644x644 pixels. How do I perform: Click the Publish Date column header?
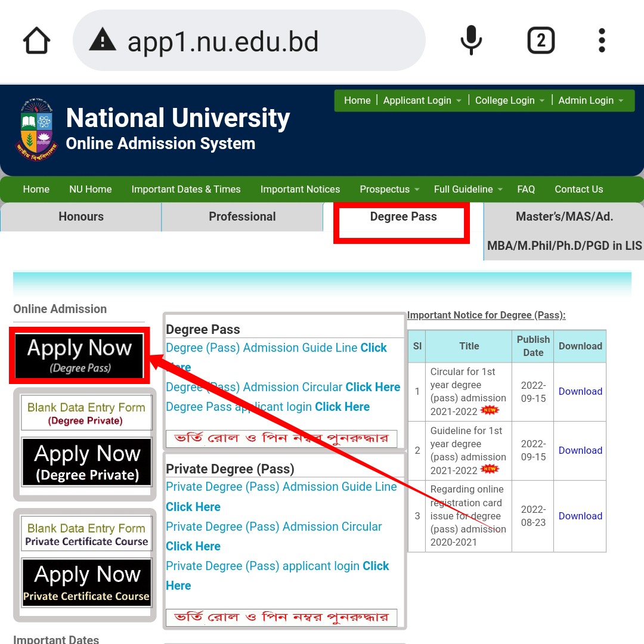click(532, 346)
